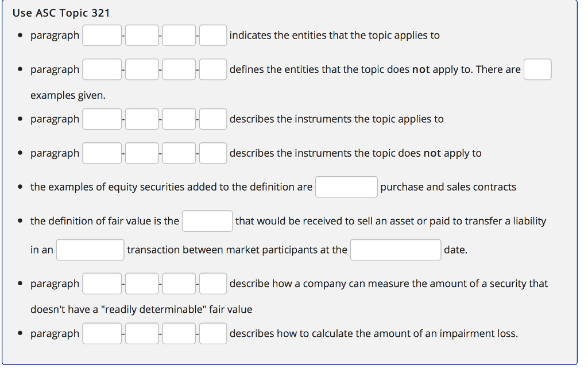
Task: Click the last box in the readily determinable fair value row
Action: click(x=213, y=283)
